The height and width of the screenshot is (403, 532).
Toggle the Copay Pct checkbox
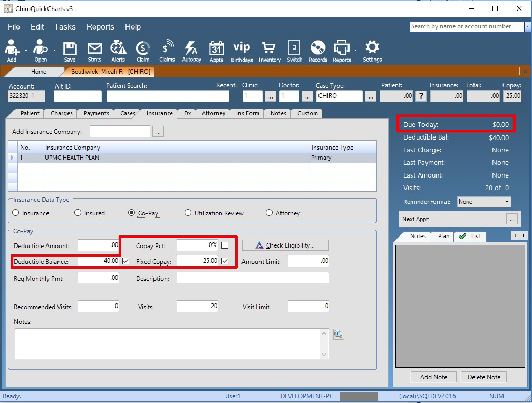pos(225,245)
